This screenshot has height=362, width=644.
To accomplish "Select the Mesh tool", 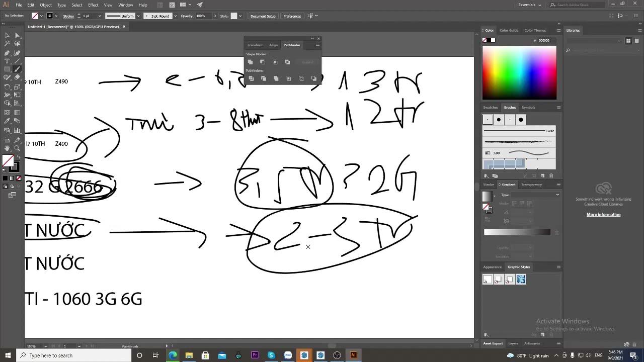I will (x=7, y=113).
